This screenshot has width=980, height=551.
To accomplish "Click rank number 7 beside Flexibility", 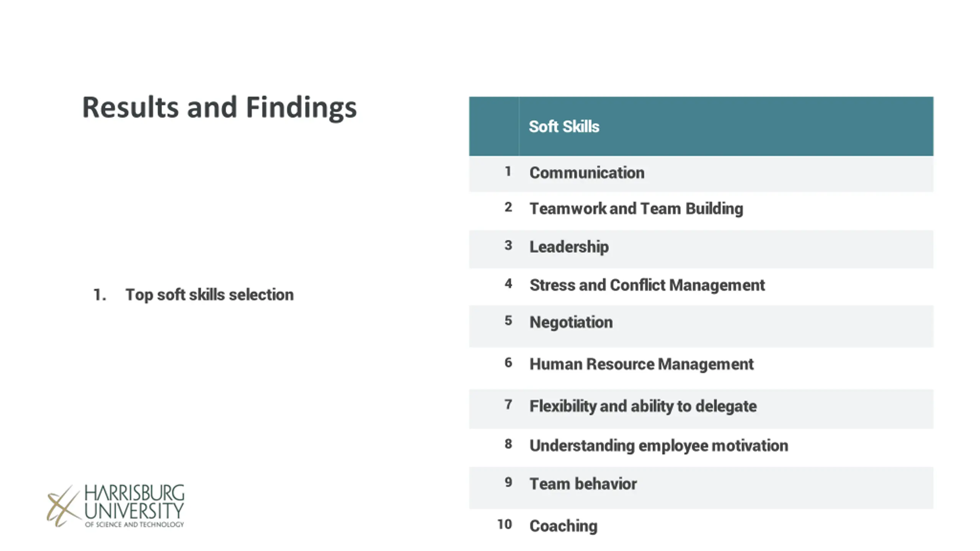I will pos(508,405).
